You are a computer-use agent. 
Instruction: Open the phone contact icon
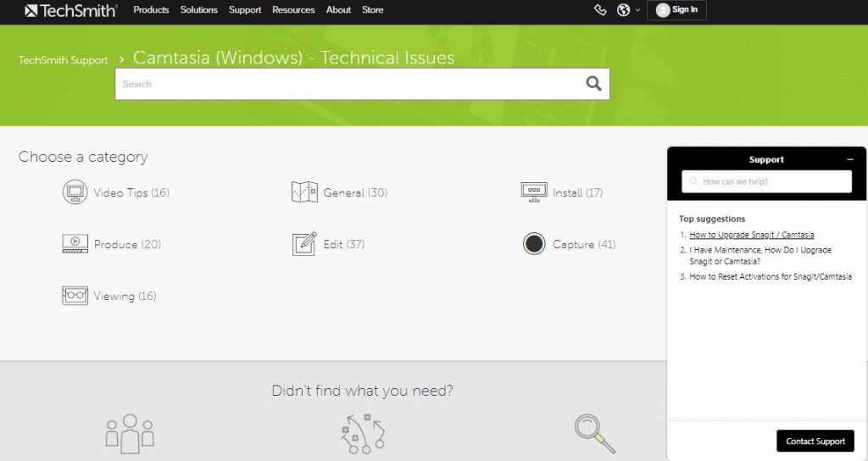[600, 10]
